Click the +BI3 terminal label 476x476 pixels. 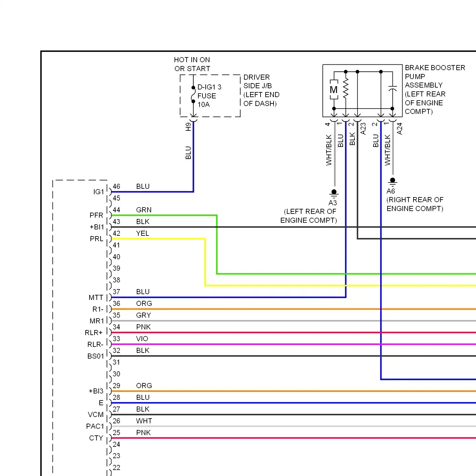pos(96,391)
